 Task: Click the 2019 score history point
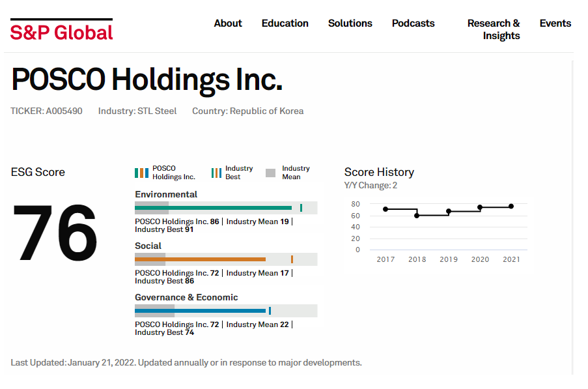click(x=449, y=211)
